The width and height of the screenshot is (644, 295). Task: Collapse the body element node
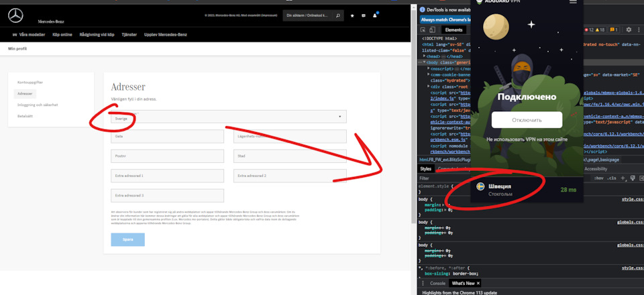pos(424,62)
